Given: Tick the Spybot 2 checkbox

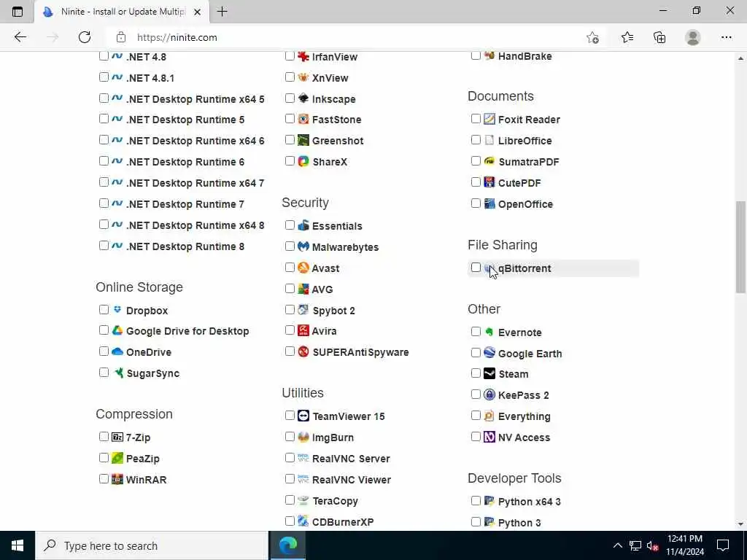Looking at the screenshot, I should tap(290, 309).
